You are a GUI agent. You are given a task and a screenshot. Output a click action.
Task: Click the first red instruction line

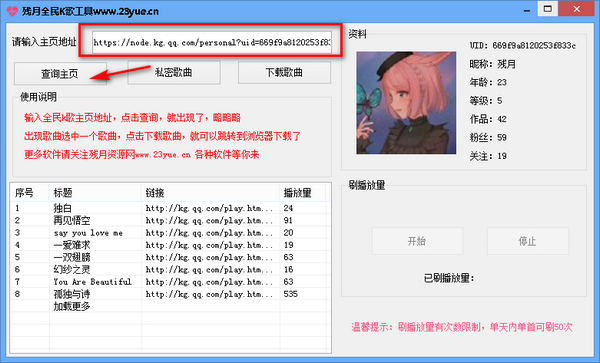click(x=132, y=117)
